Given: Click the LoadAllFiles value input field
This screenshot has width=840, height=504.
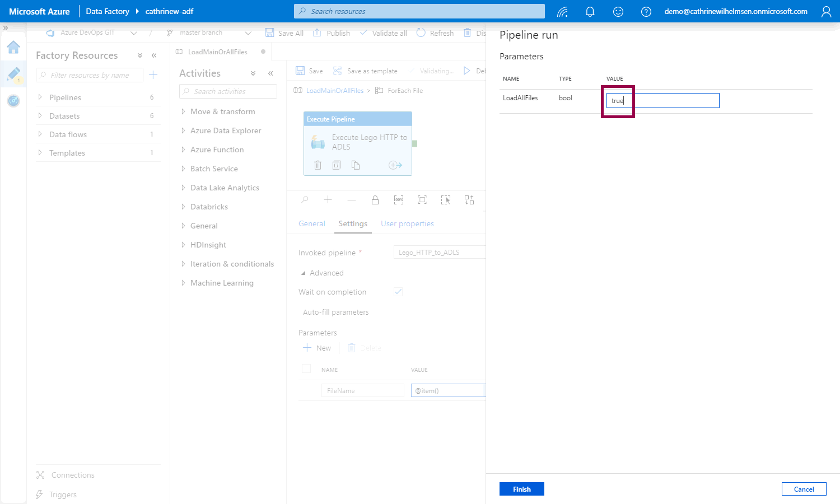Looking at the screenshot, I should pyautogui.click(x=662, y=101).
